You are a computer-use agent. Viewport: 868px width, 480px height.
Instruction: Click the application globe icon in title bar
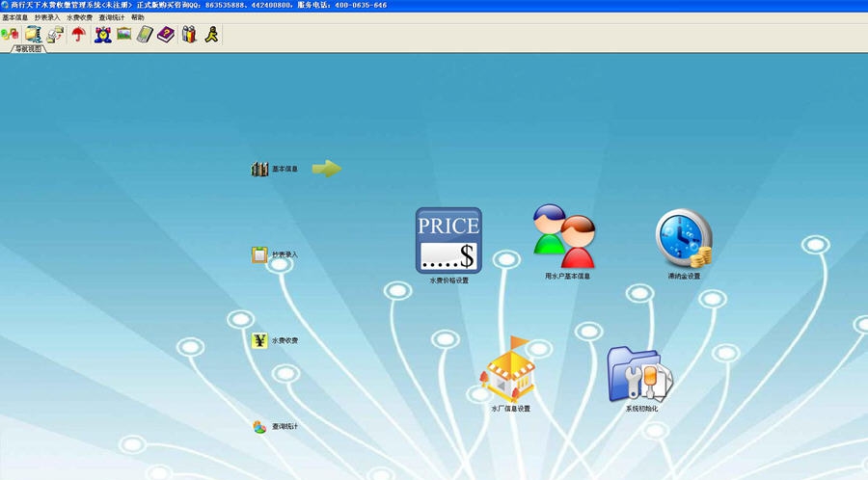coord(5,5)
